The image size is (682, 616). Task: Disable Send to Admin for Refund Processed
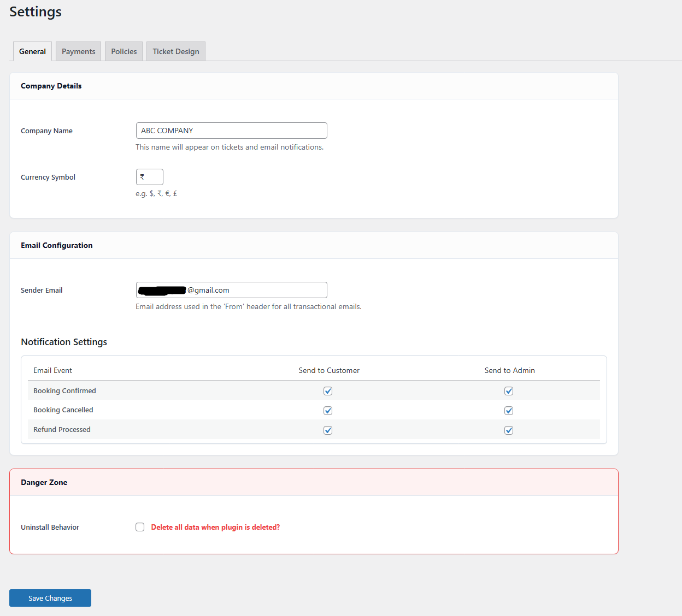(x=509, y=430)
